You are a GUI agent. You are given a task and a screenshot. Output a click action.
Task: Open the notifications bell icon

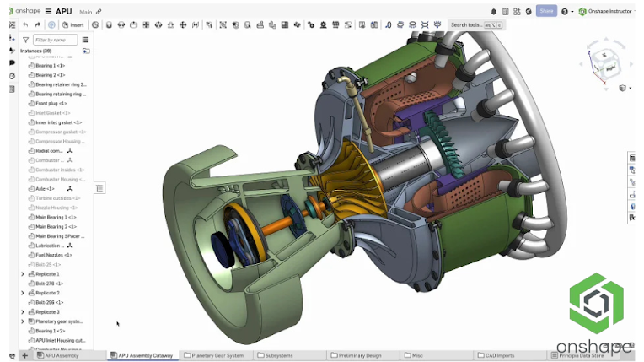[494, 12]
